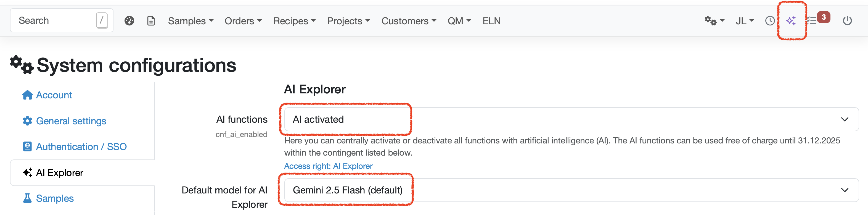This screenshot has height=215, width=868.
Task: Open the AI sparkle assistant icon
Action: coord(791,21)
